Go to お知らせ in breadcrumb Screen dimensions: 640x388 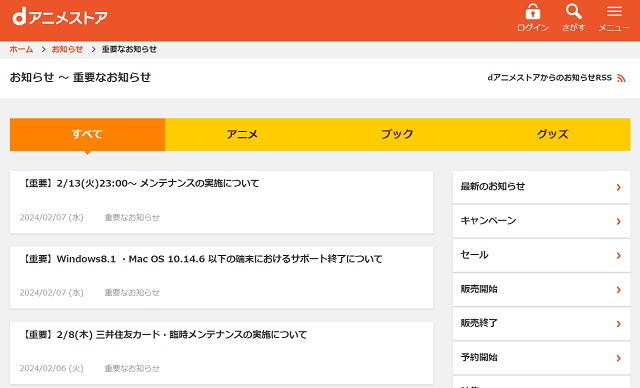point(67,49)
